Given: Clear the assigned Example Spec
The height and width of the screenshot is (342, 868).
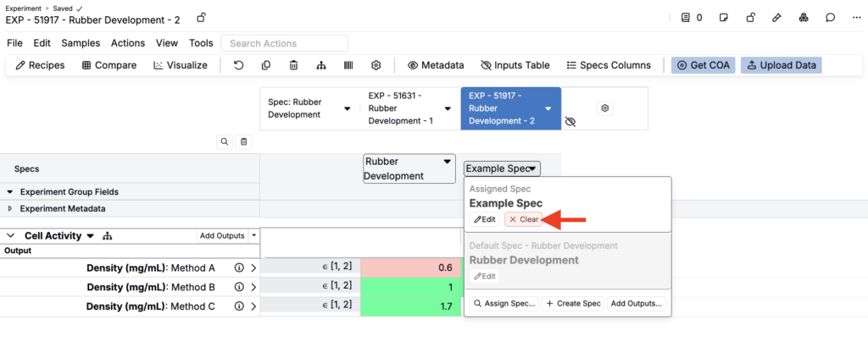Looking at the screenshot, I should tap(524, 219).
